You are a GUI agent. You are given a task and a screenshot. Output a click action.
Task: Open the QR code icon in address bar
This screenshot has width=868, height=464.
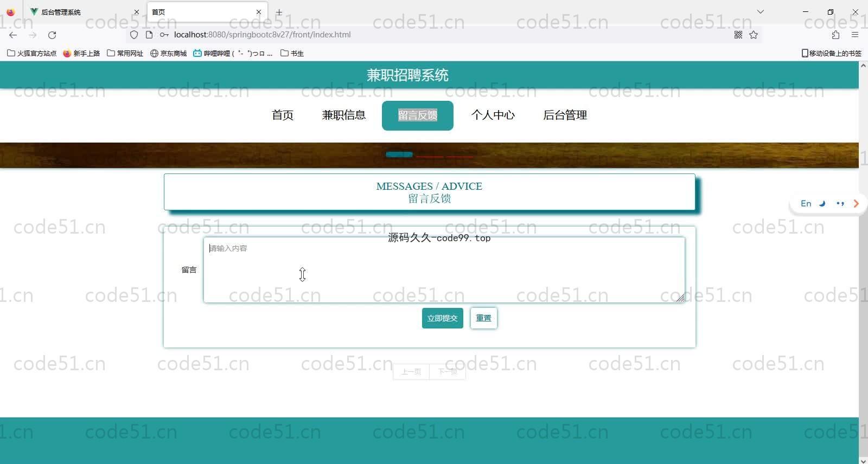click(738, 35)
